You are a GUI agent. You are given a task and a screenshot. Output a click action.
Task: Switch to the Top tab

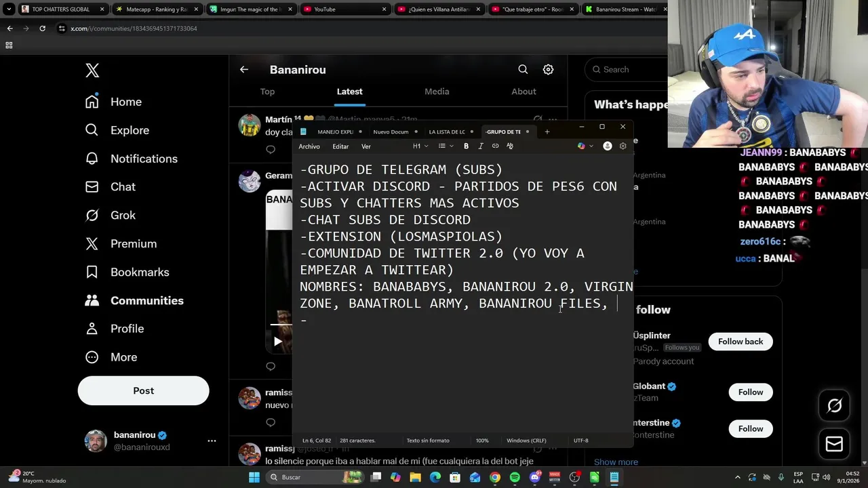pyautogui.click(x=267, y=91)
